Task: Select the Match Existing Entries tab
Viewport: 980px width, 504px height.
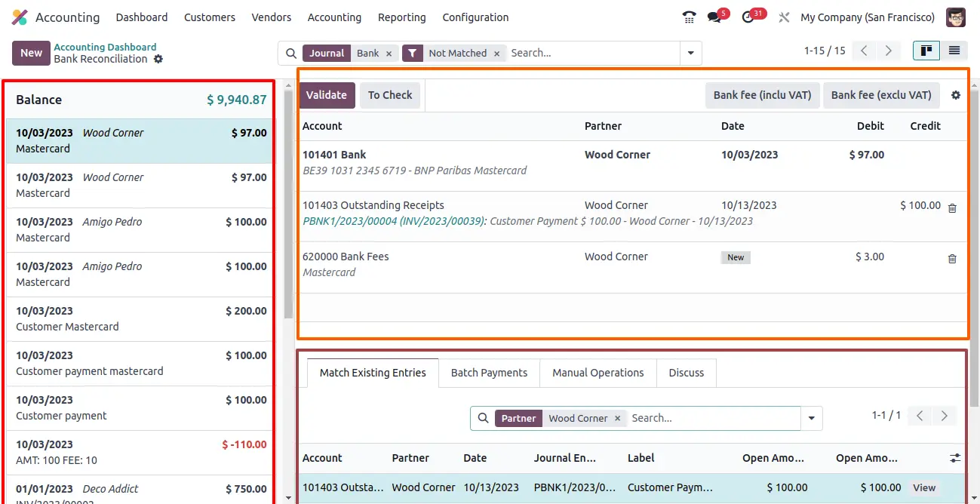Action: coord(373,373)
